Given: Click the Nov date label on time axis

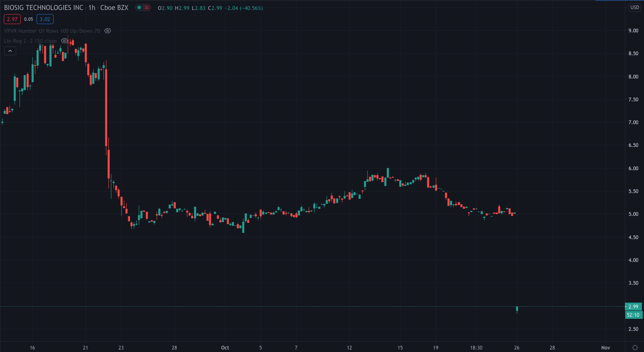Looking at the screenshot, I should coord(606,348).
